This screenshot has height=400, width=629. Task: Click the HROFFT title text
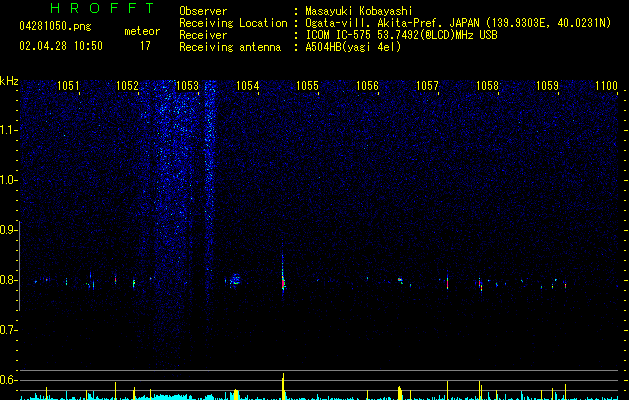102,8
